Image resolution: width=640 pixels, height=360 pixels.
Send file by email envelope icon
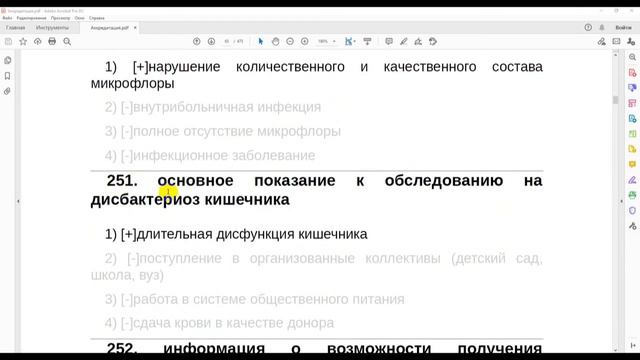click(x=616, y=41)
